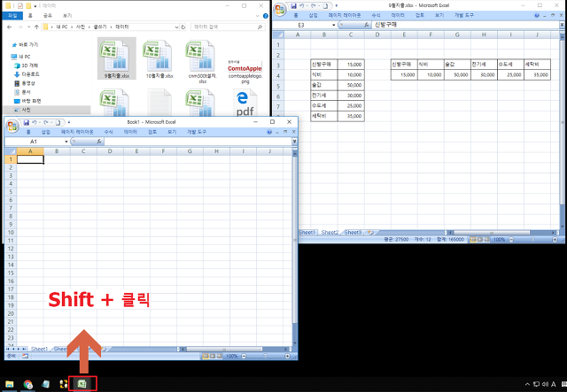Image resolution: width=567 pixels, height=392 pixels.
Task: Switch to Page Layout view in Book1 status bar
Action: pos(212,357)
